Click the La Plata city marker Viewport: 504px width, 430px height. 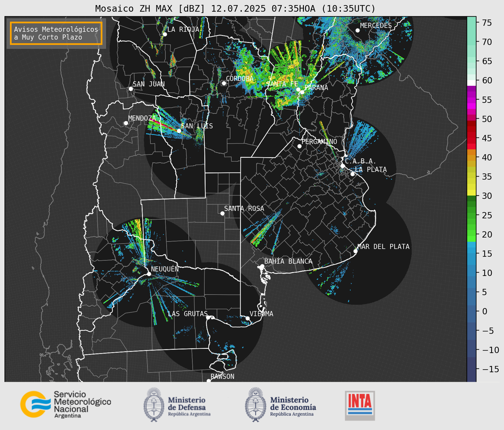point(353,174)
